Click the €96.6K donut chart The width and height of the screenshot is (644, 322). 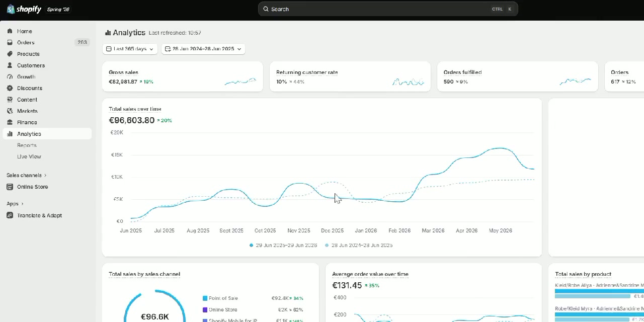pos(155,306)
